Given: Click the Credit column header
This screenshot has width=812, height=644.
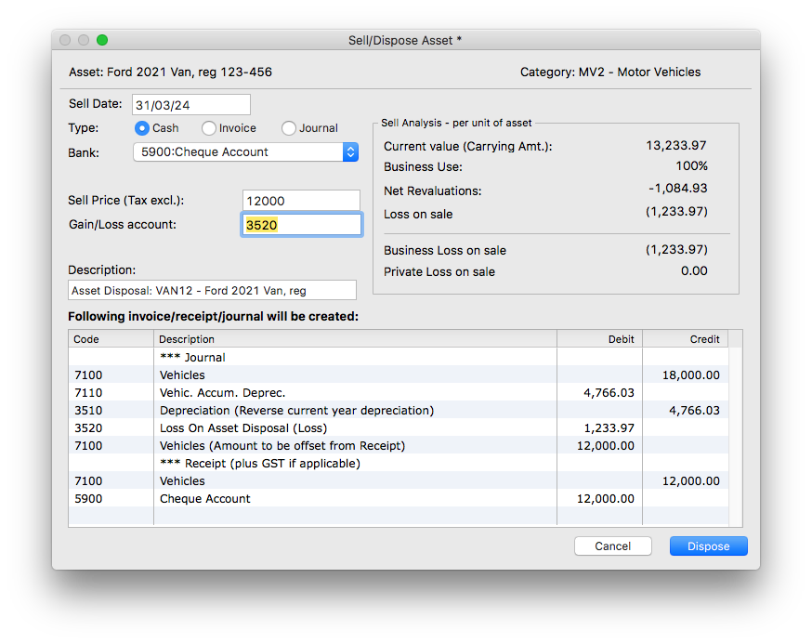Looking at the screenshot, I should tap(685, 339).
